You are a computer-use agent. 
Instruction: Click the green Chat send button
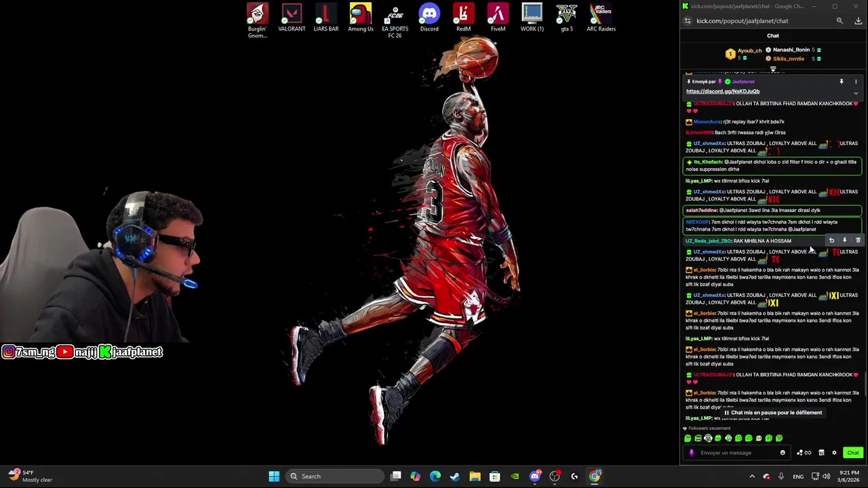[x=852, y=453]
